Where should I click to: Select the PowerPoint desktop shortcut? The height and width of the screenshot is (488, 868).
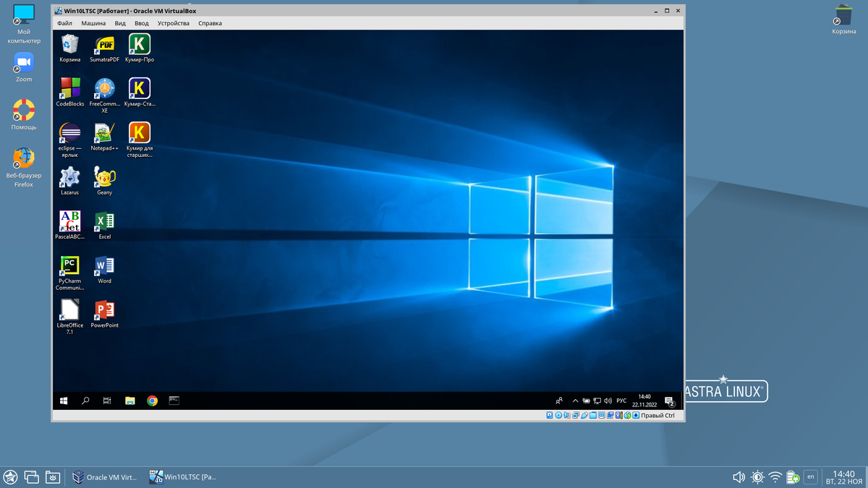(105, 313)
